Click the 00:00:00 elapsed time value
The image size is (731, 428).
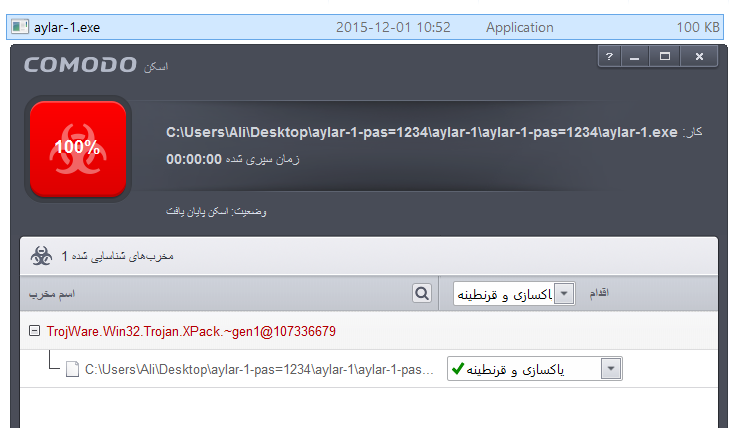click(194, 159)
